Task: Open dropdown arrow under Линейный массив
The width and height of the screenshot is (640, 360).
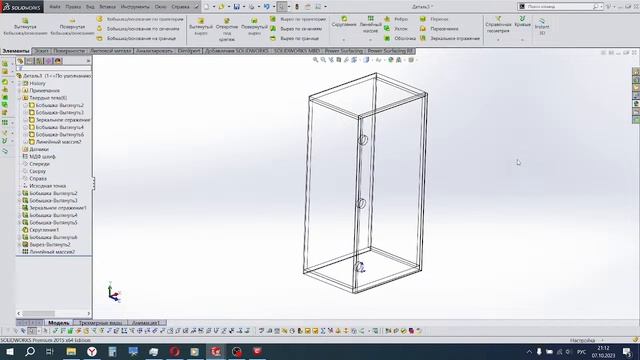Action: [x=370, y=40]
